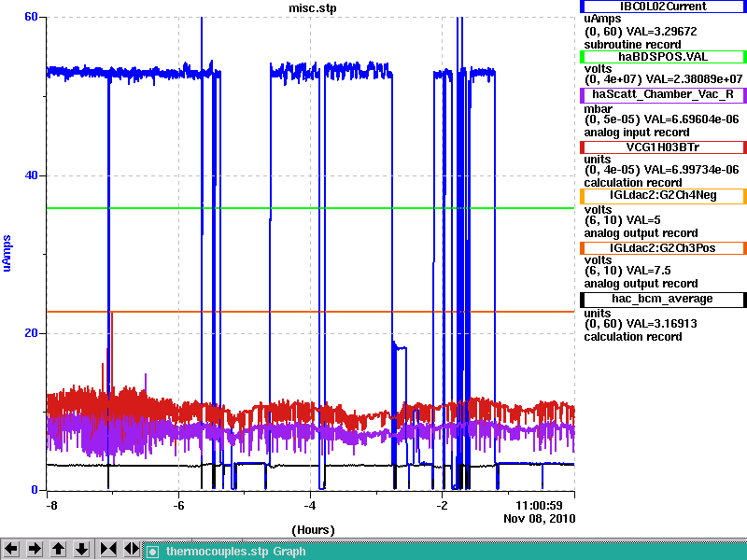This screenshot has height=560, width=747.
Task: Click the 'mbar' unit label
Action: coord(599,109)
